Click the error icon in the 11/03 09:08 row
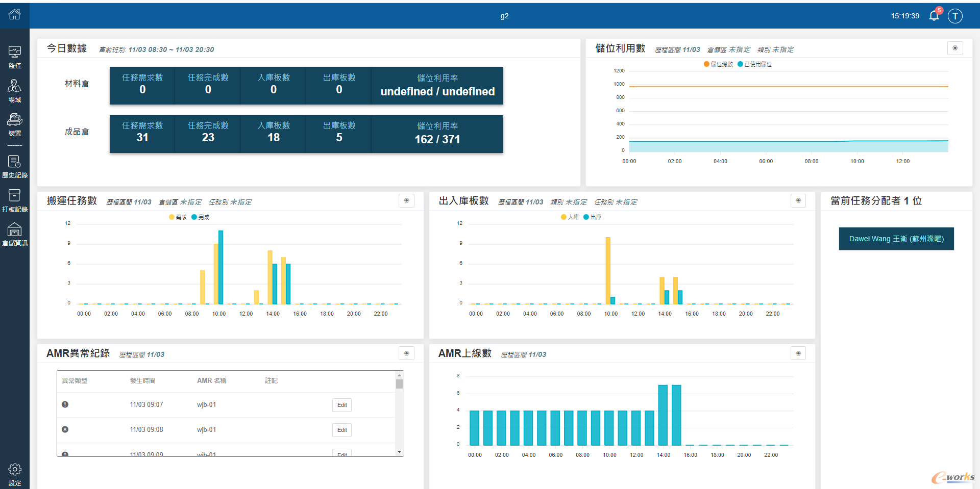 pyautogui.click(x=65, y=429)
